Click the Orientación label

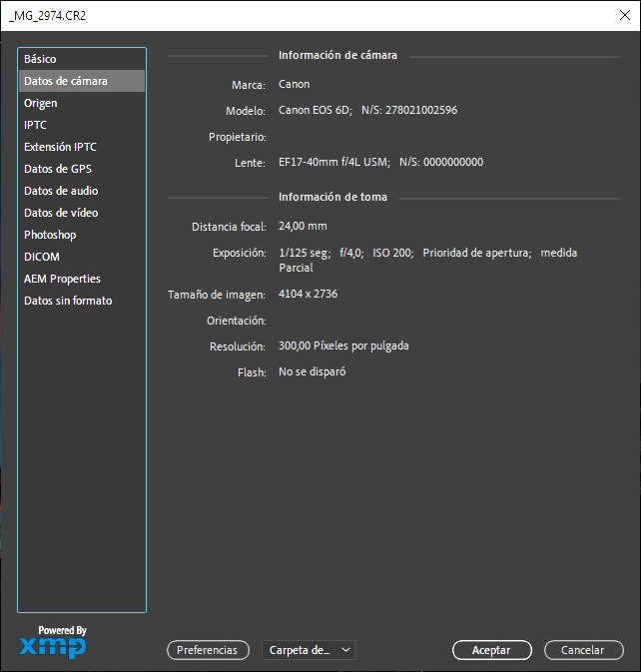pos(237,321)
